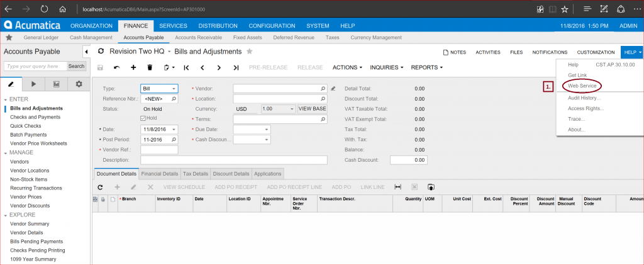Viewport: 644px width, 265px height.
Task: Click the grid upload icon
Action: coord(431,187)
